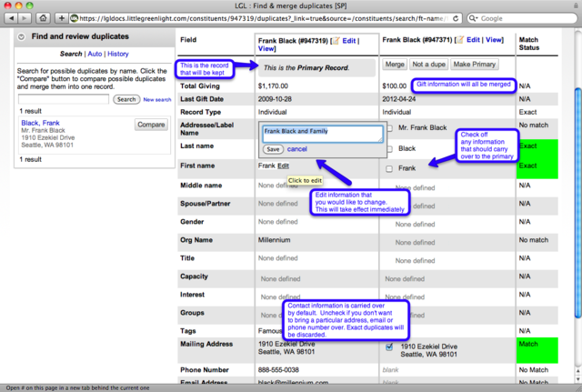582x392 pixels.
Task: Click the $100.00 total giving value
Action: [394, 86]
